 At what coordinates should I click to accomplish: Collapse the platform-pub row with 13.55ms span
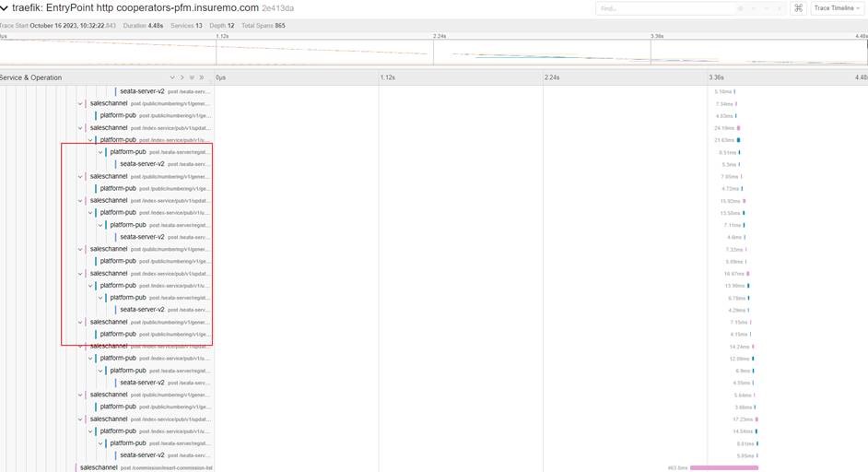pos(90,213)
